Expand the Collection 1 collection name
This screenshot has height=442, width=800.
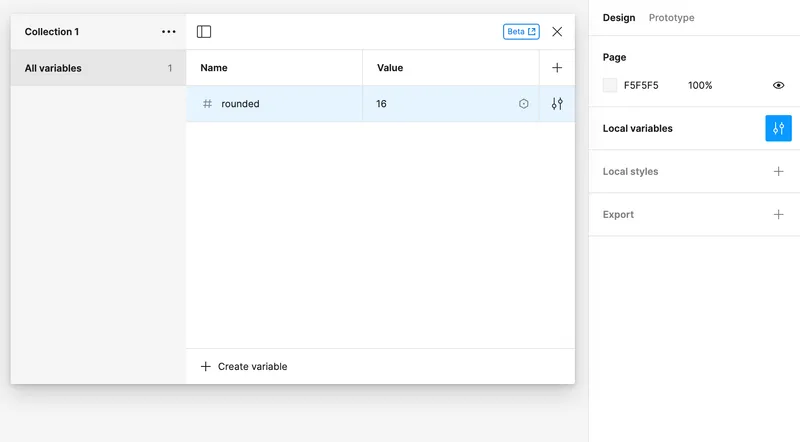click(x=52, y=32)
